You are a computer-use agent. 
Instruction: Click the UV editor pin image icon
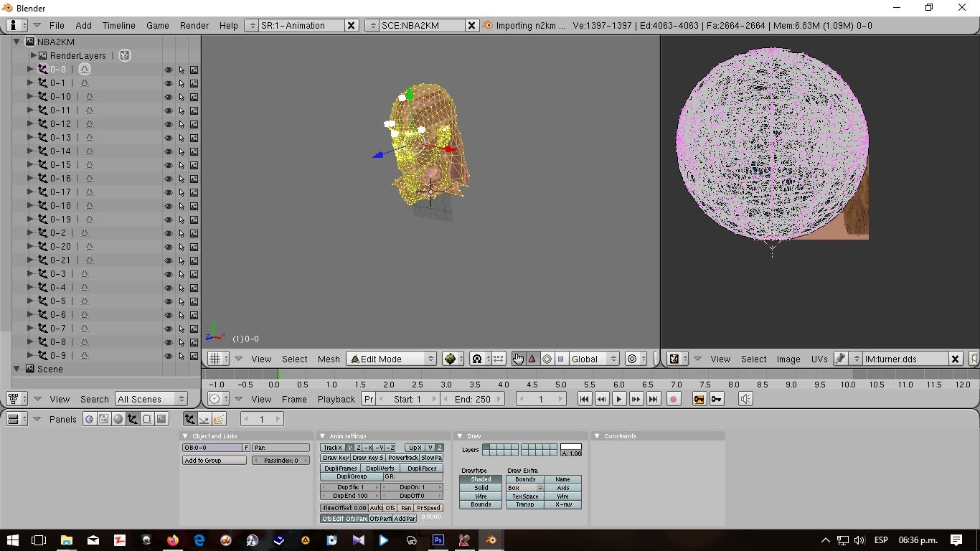pyautogui.click(x=840, y=359)
